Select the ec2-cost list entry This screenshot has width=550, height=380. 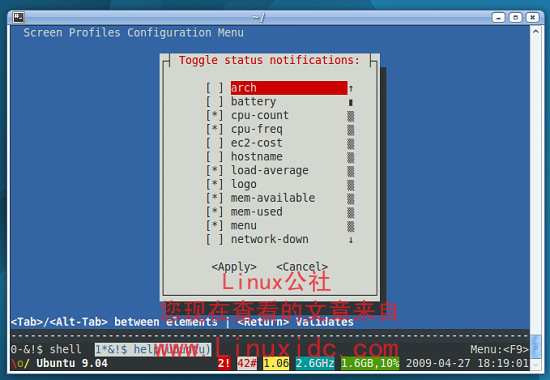pos(256,143)
